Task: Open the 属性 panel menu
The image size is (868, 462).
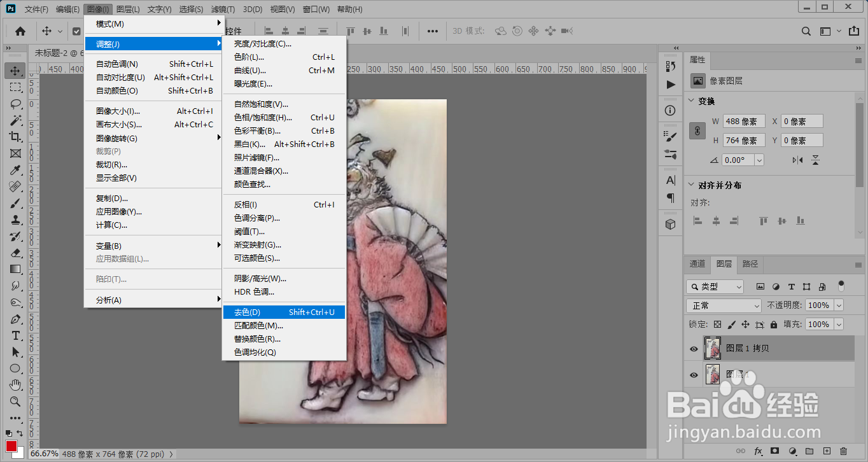Action: pos(858,60)
